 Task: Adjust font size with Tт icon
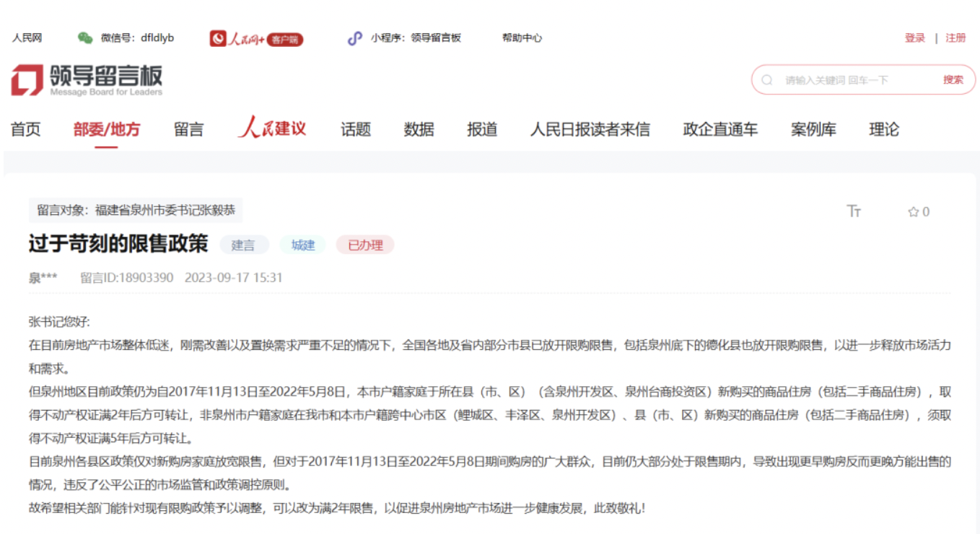[x=854, y=211]
